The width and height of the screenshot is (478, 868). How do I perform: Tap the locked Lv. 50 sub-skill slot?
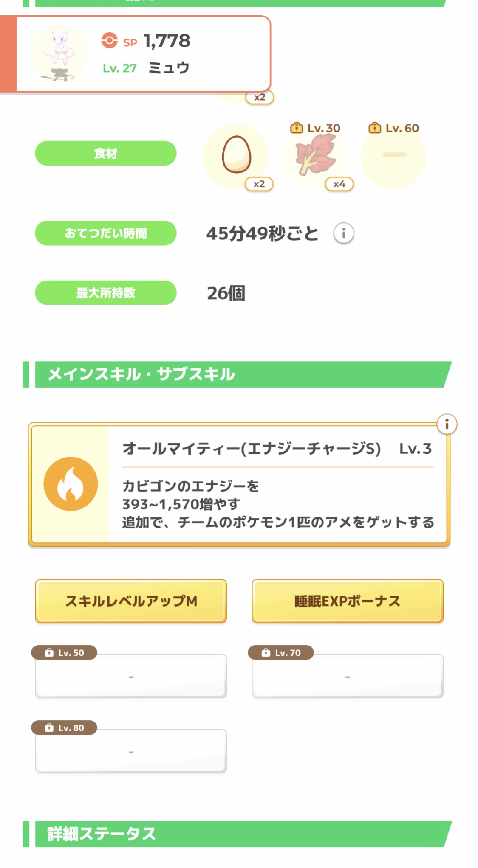131,676
